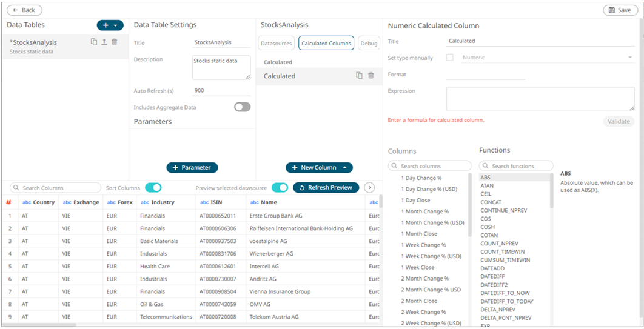The height and width of the screenshot is (329, 644).
Task: Click the Refresh Preview button
Action: point(326,188)
